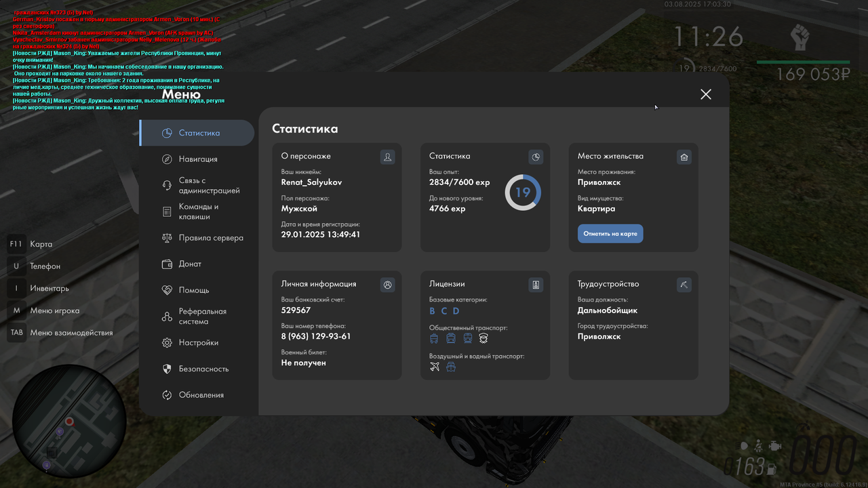Click the Отметить на карте button
This screenshot has width=868, height=488.
pos(610,234)
